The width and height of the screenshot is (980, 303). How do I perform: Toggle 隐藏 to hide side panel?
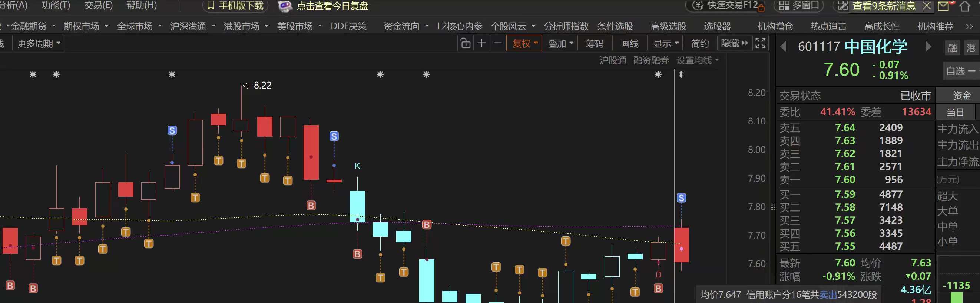click(734, 43)
